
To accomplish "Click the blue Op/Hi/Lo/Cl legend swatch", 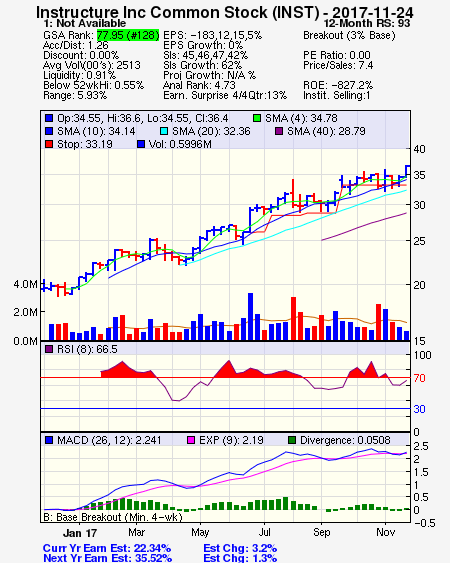I will point(49,118).
